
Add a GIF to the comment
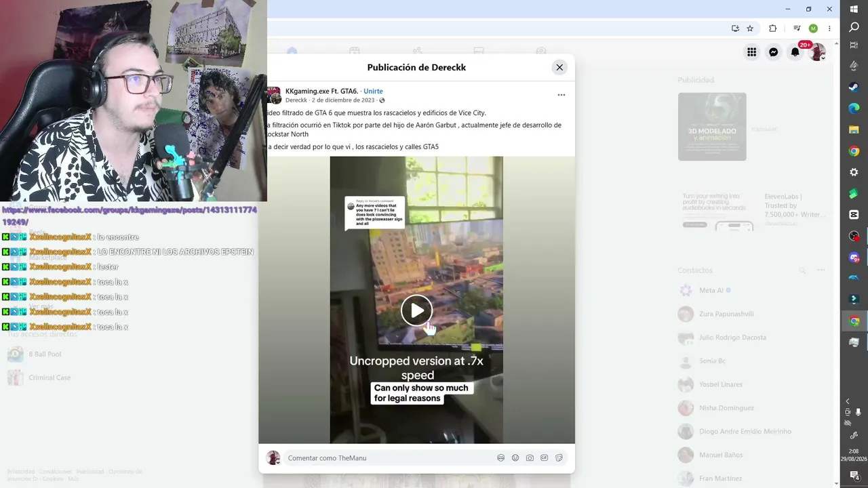point(544,458)
